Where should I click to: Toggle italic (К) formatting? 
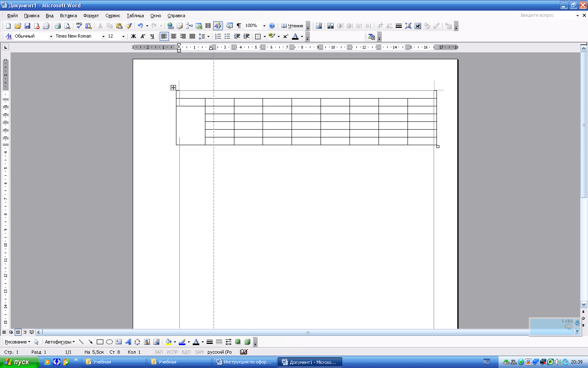pyautogui.click(x=143, y=36)
